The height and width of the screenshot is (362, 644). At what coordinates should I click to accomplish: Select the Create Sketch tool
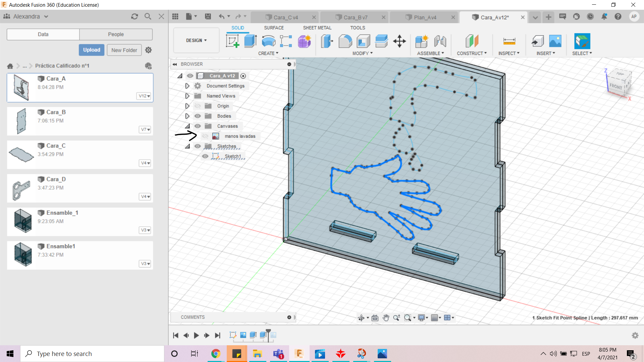pos(232,41)
